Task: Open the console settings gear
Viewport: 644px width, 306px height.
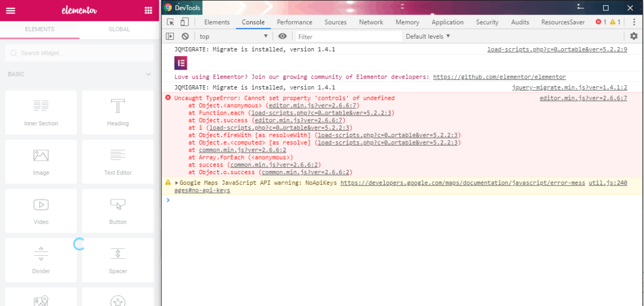Action: pyautogui.click(x=634, y=36)
